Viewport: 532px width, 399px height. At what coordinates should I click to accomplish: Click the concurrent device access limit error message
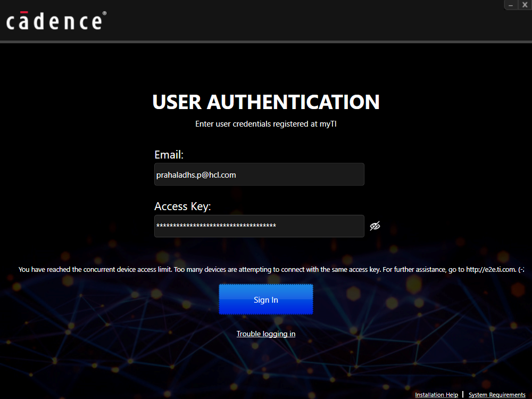pyautogui.click(x=271, y=269)
